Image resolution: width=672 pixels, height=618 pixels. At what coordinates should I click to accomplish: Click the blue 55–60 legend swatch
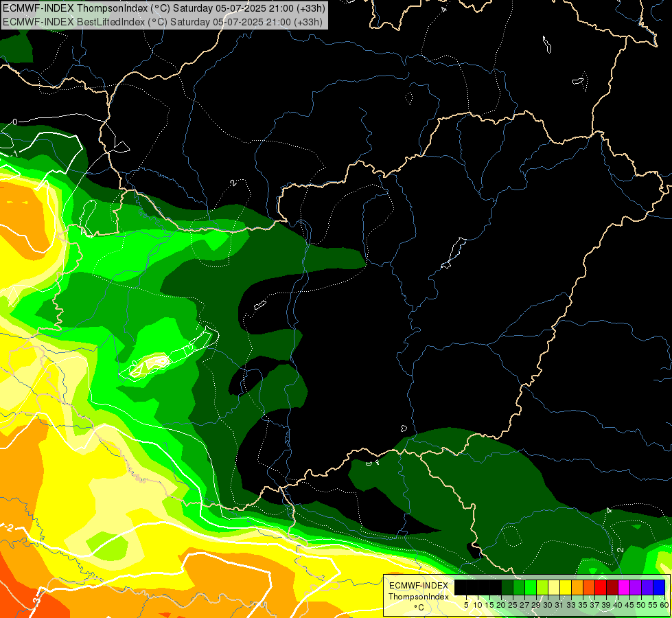(x=659, y=587)
